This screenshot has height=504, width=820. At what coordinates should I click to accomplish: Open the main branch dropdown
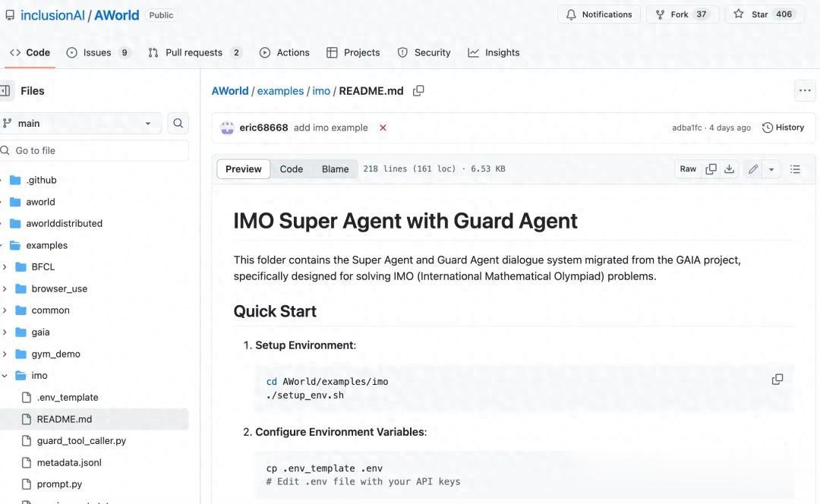click(80, 123)
